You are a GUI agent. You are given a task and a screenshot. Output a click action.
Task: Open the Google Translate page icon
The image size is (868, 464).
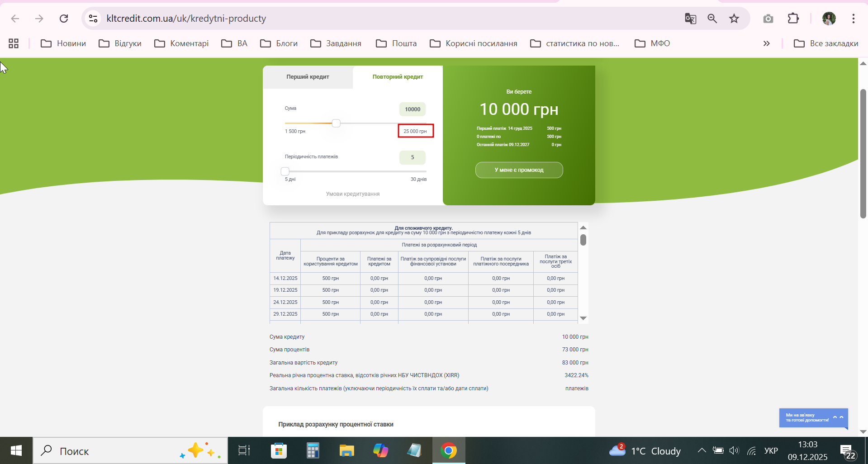point(690,19)
